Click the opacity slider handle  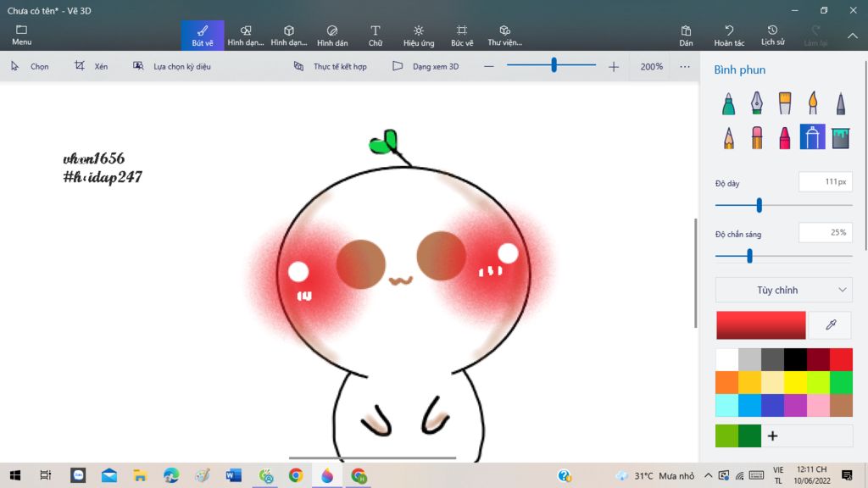(749, 256)
